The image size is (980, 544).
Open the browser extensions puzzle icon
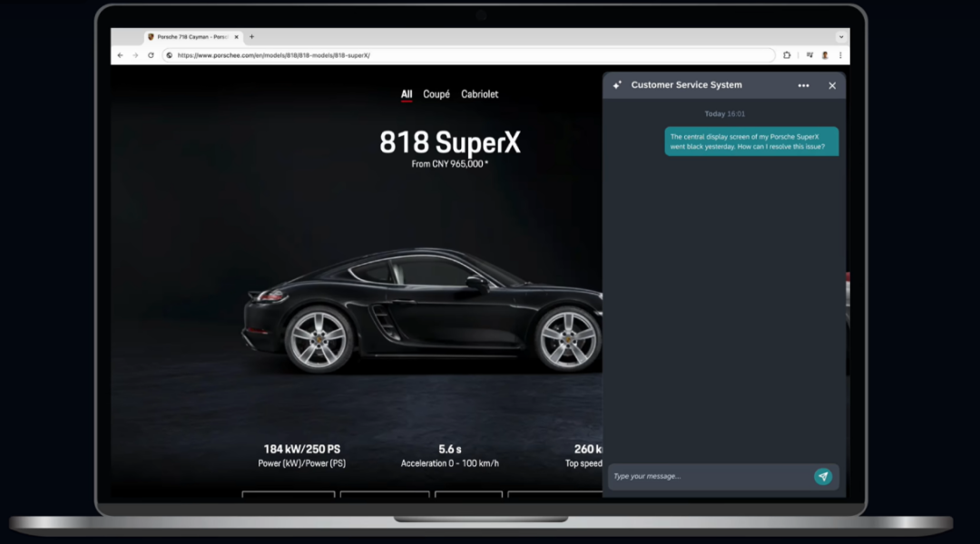[787, 55]
